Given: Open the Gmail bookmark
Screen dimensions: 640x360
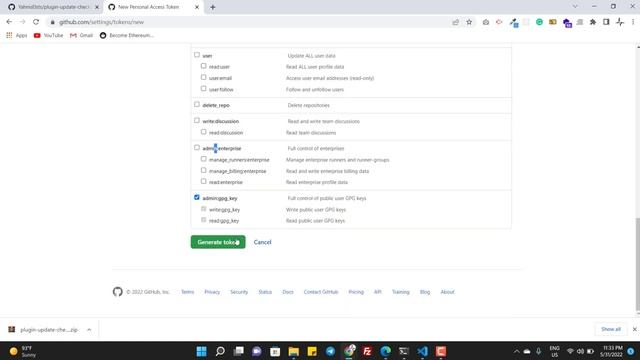Looking at the screenshot, I should point(82,36).
